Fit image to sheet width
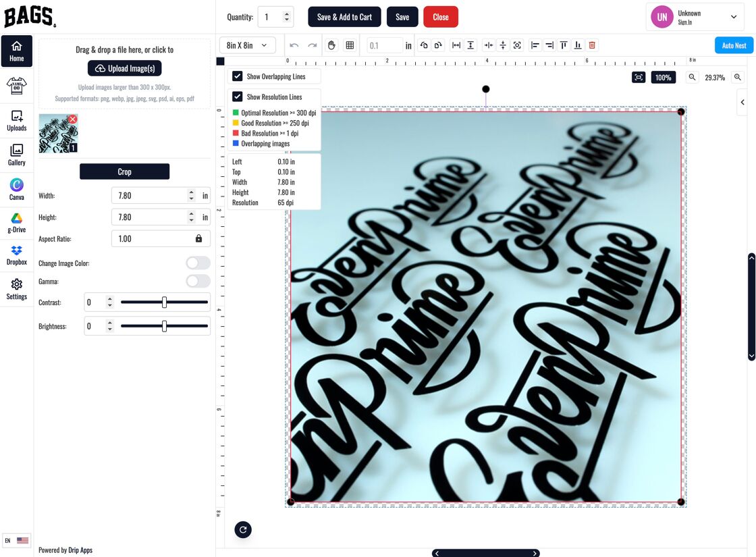The width and height of the screenshot is (756, 557). [x=456, y=45]
